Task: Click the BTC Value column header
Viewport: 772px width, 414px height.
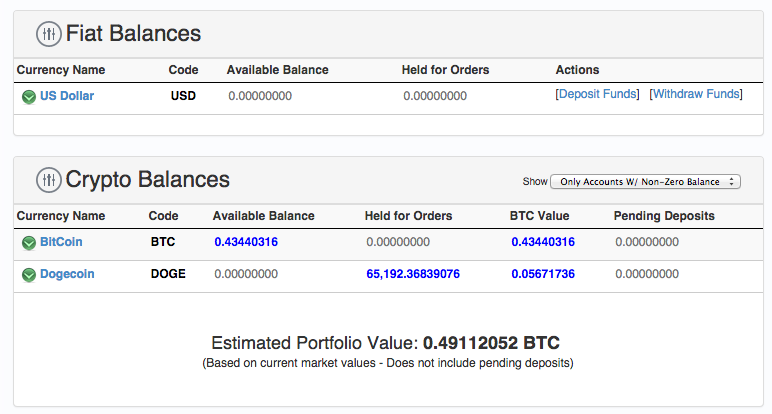Action: (540, 216)
